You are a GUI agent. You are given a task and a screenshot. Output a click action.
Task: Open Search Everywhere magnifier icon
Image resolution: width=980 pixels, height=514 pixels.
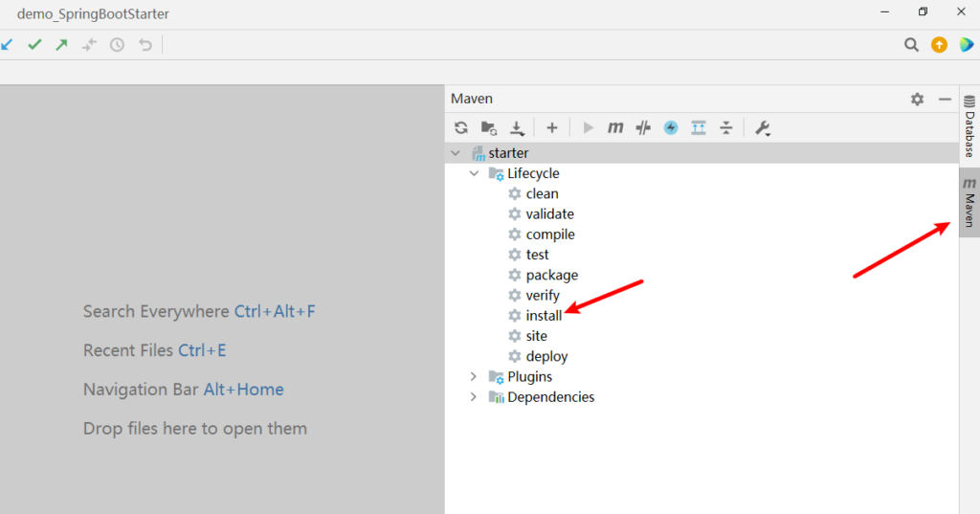point(911,44)
